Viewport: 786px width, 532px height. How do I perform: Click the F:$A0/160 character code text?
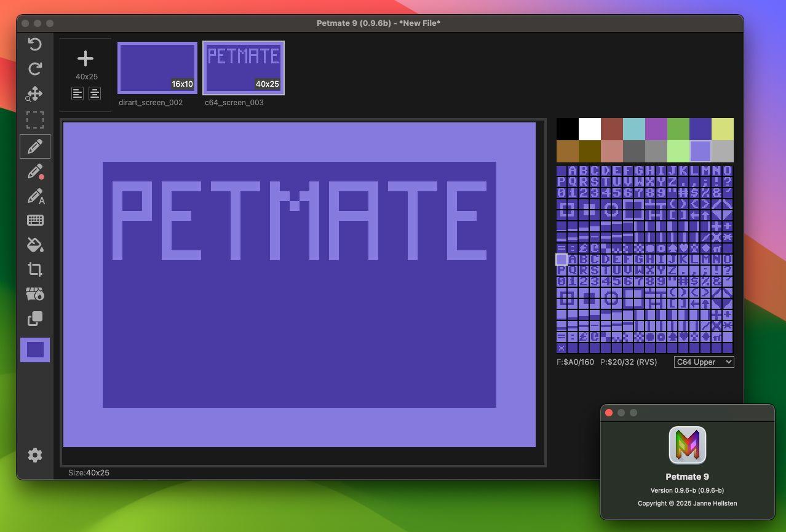[576, 362]
